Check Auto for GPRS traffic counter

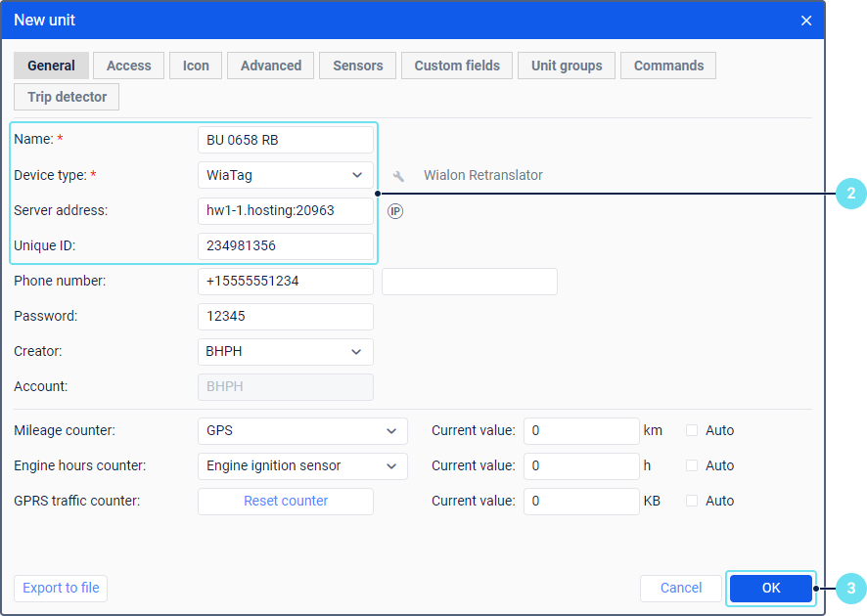692,501
